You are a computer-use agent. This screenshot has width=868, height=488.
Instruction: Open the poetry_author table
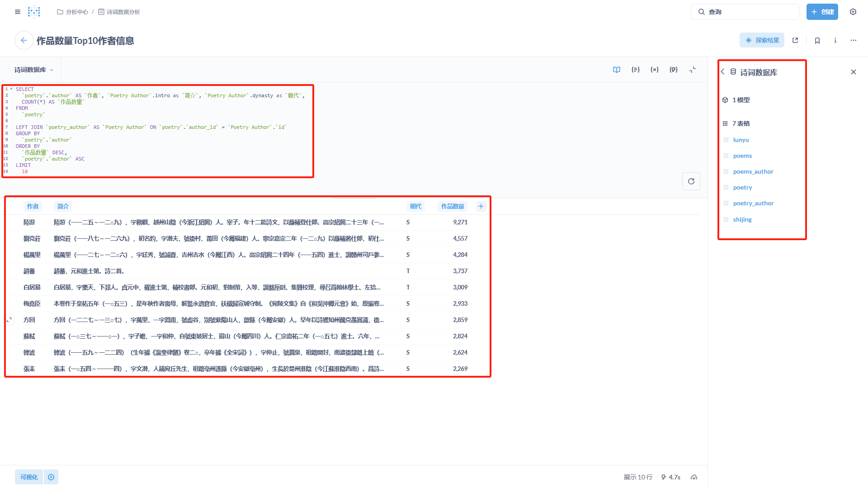[x=753, y=204]
